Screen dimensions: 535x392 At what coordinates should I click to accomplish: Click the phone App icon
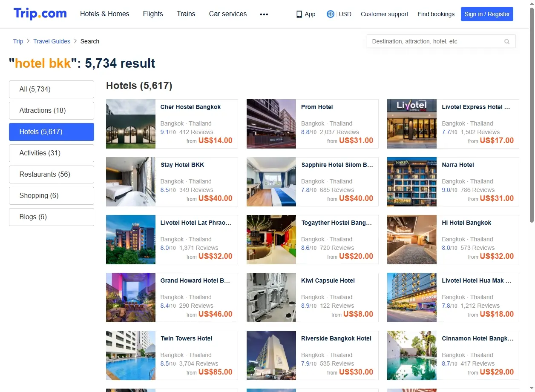click(299, 14)
